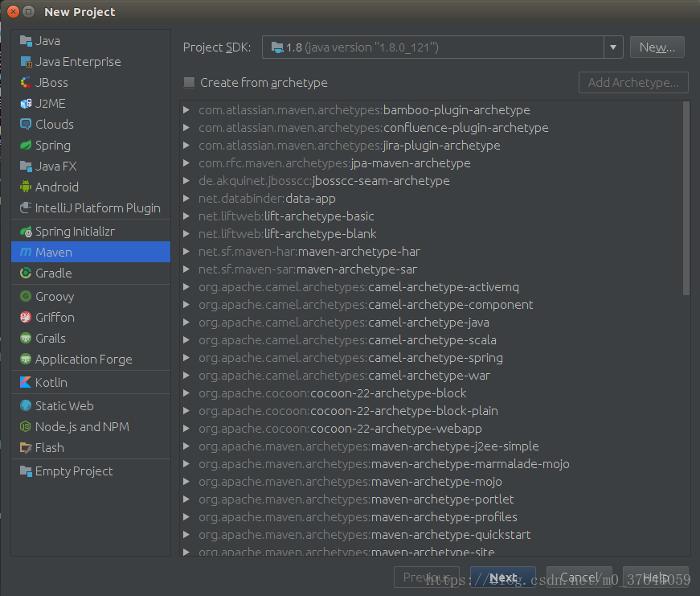
Task: Expand maven-archetype-quickstart entry
Action: coord(186,535)
